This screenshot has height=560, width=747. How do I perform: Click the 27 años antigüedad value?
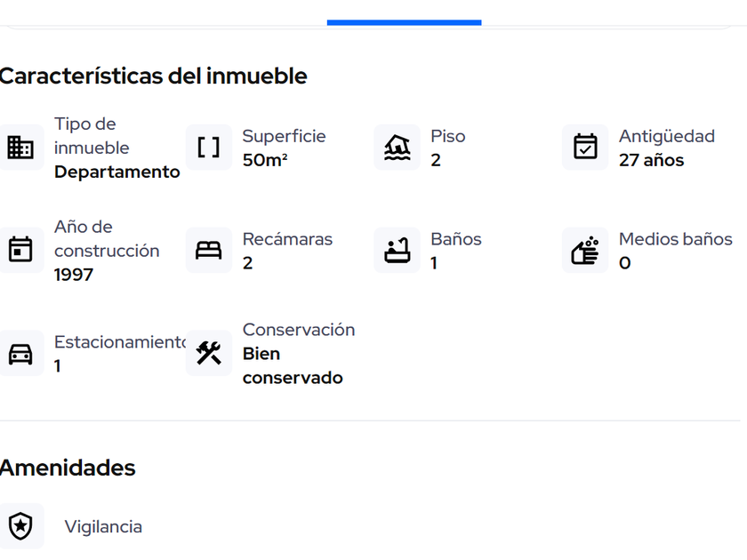651,161
